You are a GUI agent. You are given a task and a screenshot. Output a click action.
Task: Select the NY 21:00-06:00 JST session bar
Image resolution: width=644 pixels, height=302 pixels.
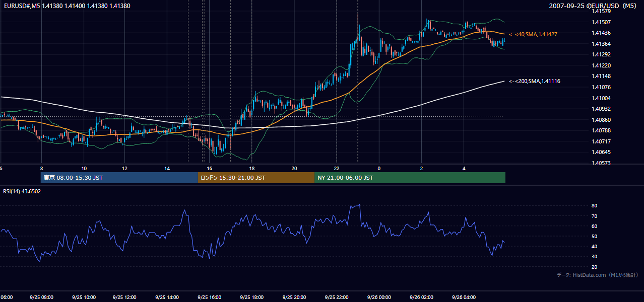tap(410, 178)
